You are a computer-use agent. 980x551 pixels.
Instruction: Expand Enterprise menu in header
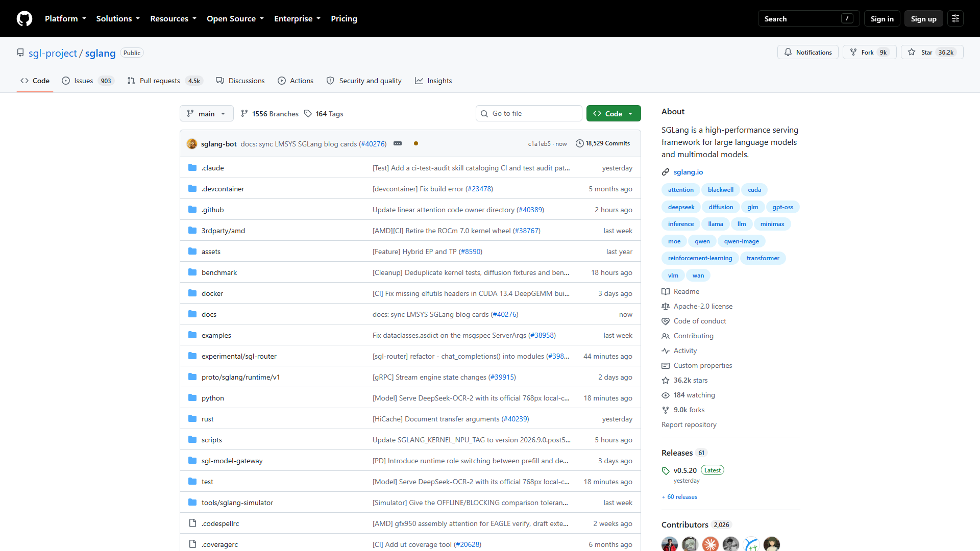click(x=298, y=19)
